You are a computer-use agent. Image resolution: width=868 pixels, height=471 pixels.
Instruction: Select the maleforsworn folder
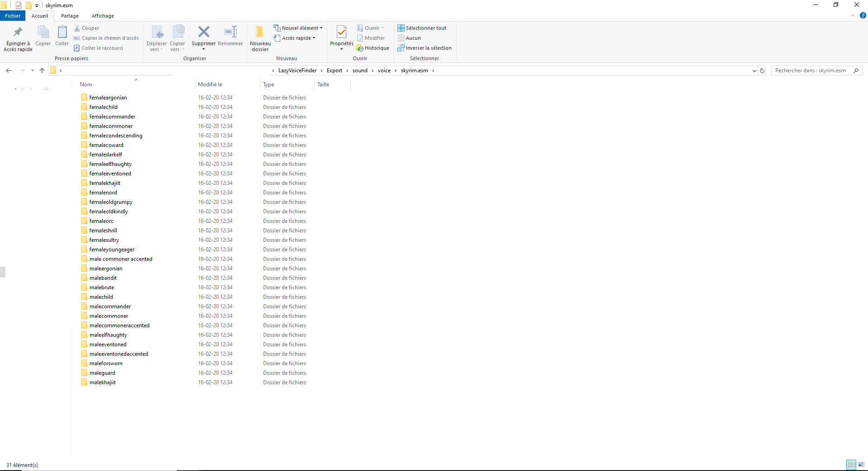coord(106,363)
